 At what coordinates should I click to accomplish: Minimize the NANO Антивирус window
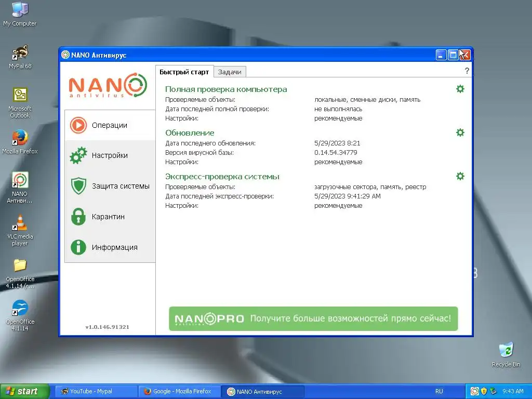click(x=441, y=55)
